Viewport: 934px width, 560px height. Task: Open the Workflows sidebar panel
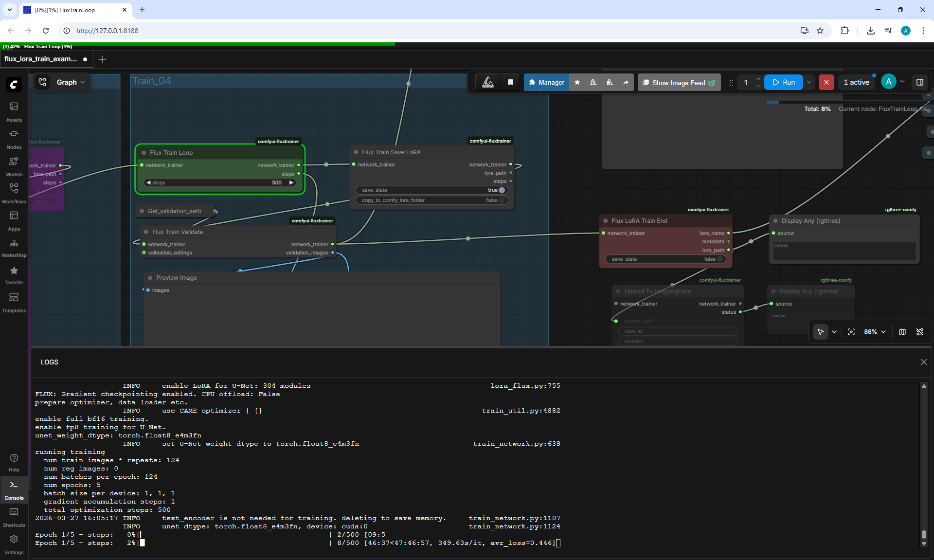pyautogui.click(x=14, y=193)
